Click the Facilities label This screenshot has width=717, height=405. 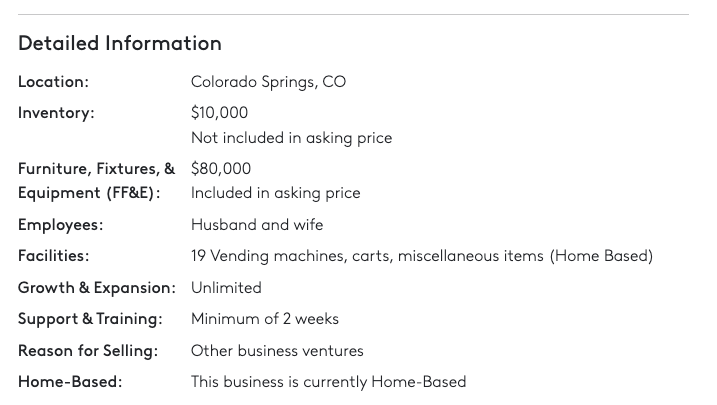coord(53,256)
